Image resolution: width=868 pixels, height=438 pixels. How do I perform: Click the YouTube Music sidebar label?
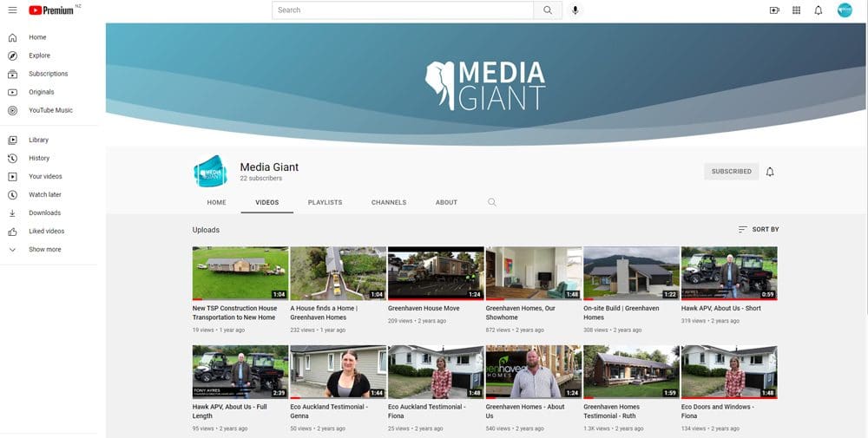coord(50,111)
